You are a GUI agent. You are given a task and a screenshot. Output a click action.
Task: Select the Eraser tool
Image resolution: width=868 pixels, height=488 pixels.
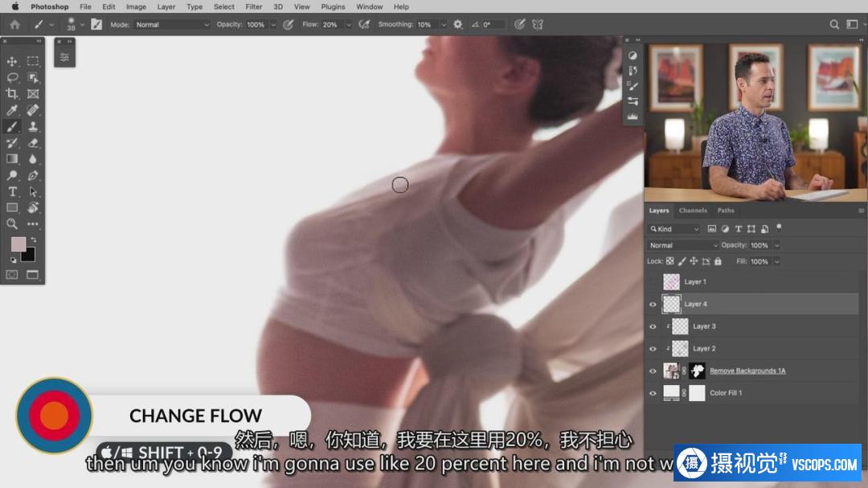tap(33, 143)
